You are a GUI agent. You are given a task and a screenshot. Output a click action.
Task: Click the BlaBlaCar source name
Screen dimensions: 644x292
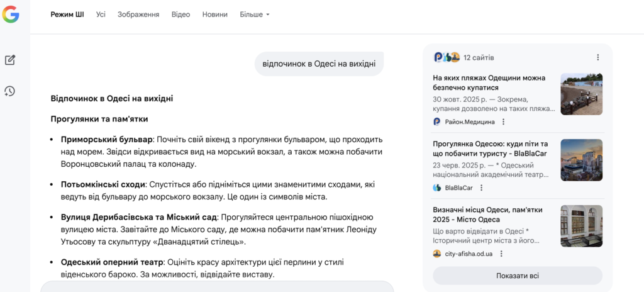[458, 188]
